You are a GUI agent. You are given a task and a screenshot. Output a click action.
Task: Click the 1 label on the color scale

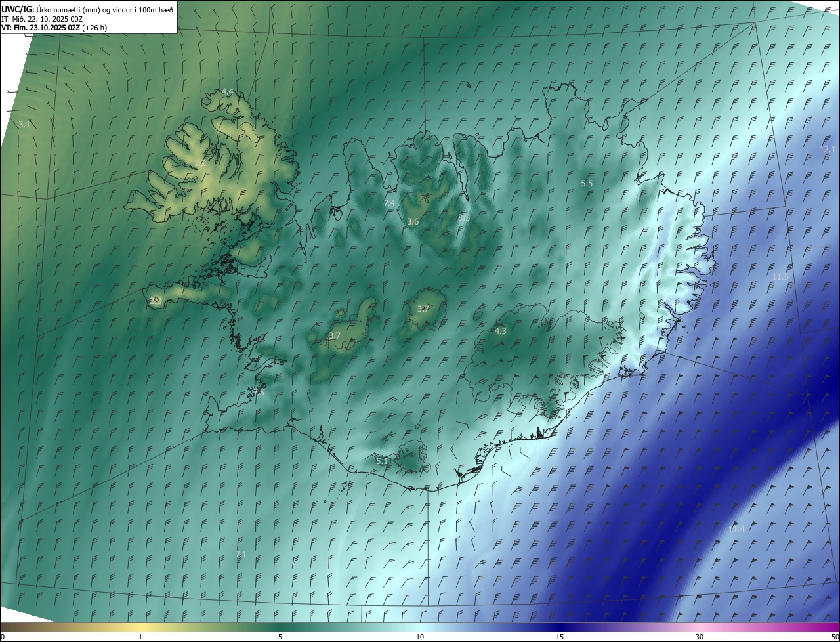point(140,637)
